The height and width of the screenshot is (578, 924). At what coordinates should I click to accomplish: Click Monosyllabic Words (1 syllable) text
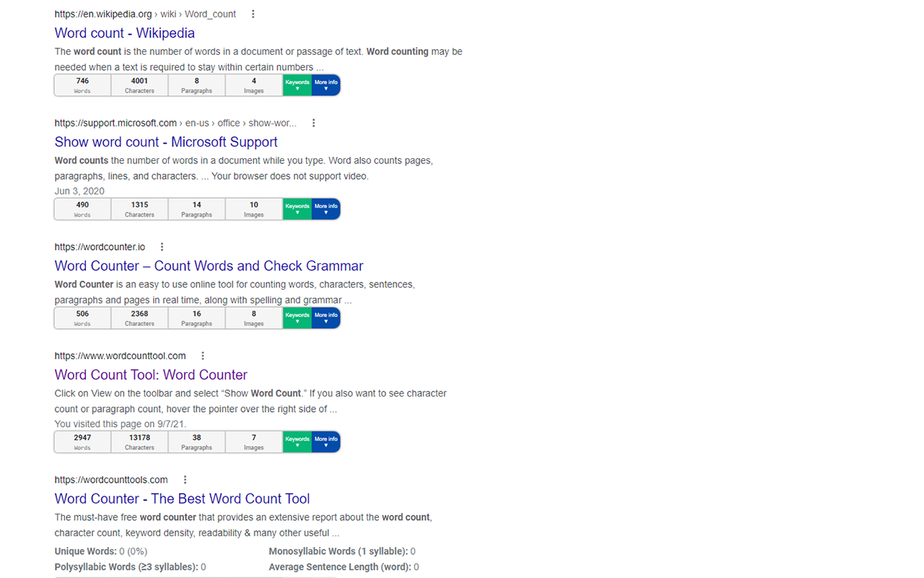pos(342,551)
